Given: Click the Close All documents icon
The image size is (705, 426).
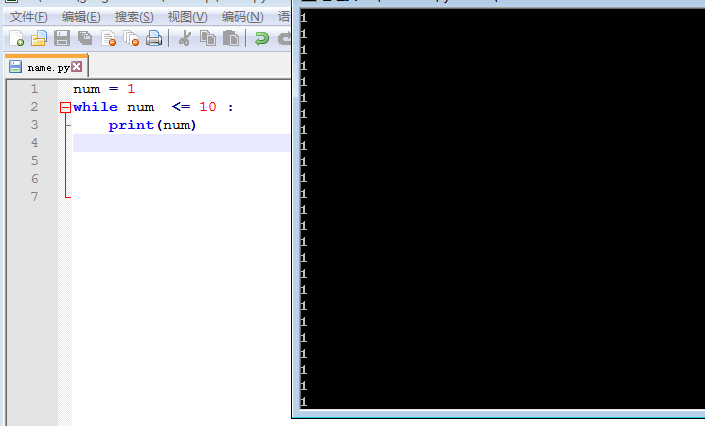Looking at the screenshot, I should [131, 39].
